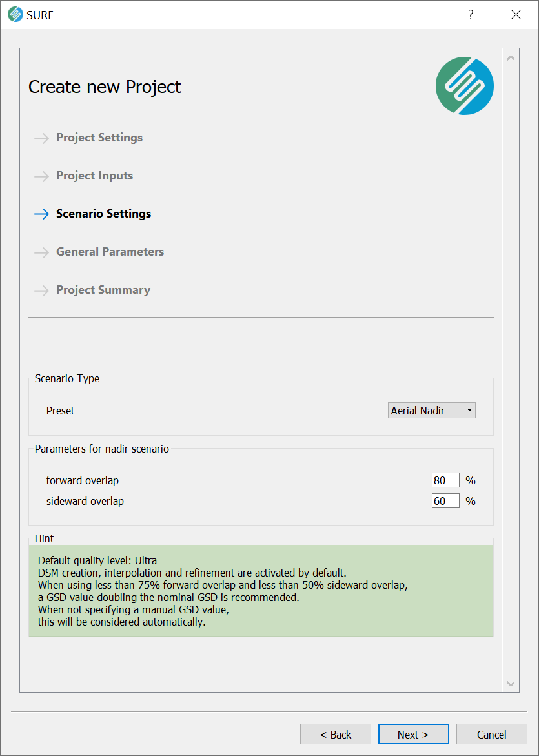
Task: Select the Project Settings step
Action: (x=99, y=138)
